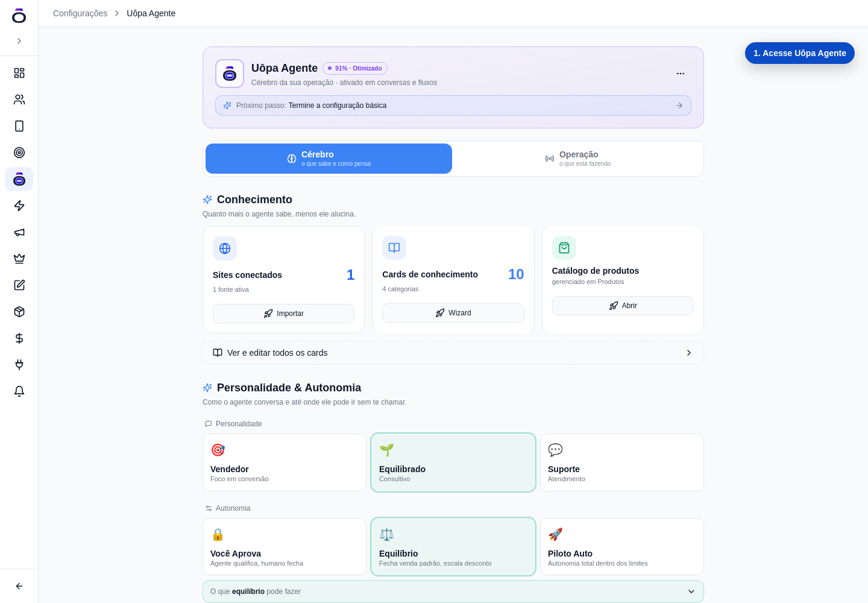Click the Personalidade section label

[x=239, y=424]
